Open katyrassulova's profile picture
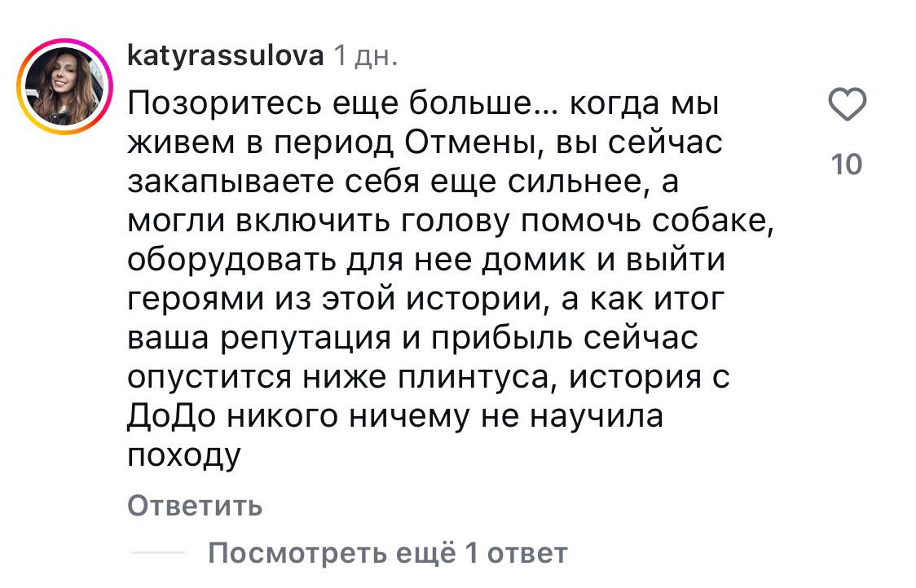The width and height of the screenshot is (916, 588). [x=60, y=86]
